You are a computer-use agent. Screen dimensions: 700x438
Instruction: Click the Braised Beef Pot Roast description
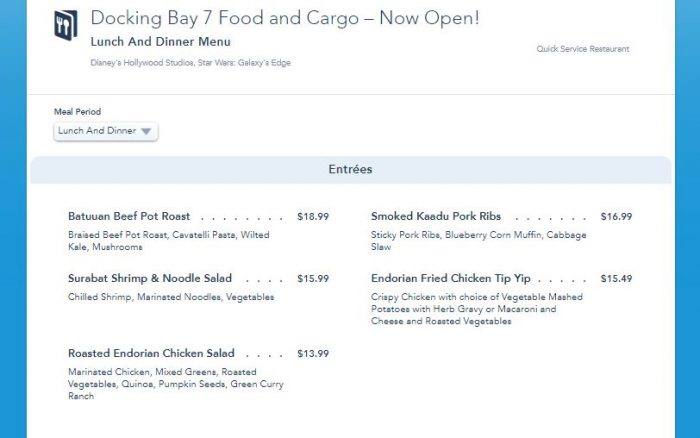(x=169, y=241)
